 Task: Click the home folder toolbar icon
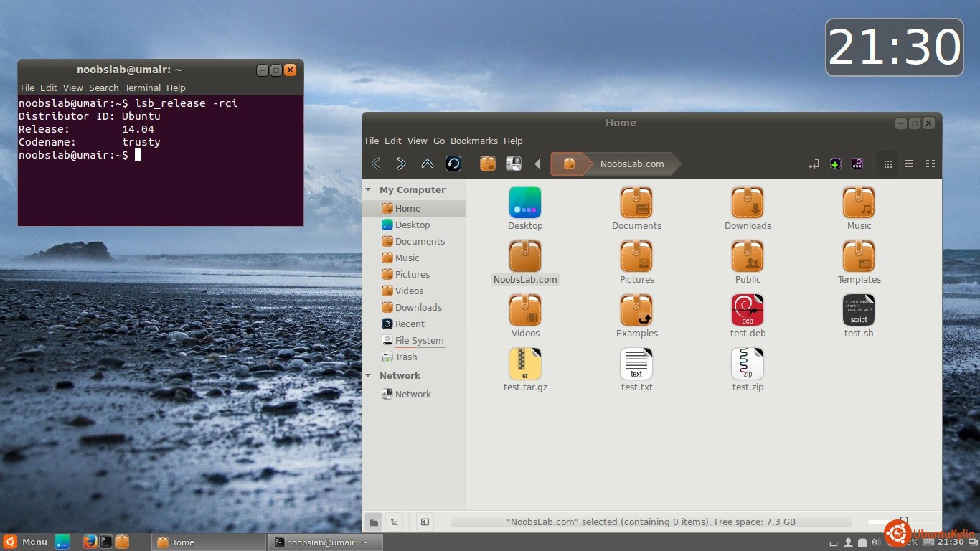click(x=488, y=164)
